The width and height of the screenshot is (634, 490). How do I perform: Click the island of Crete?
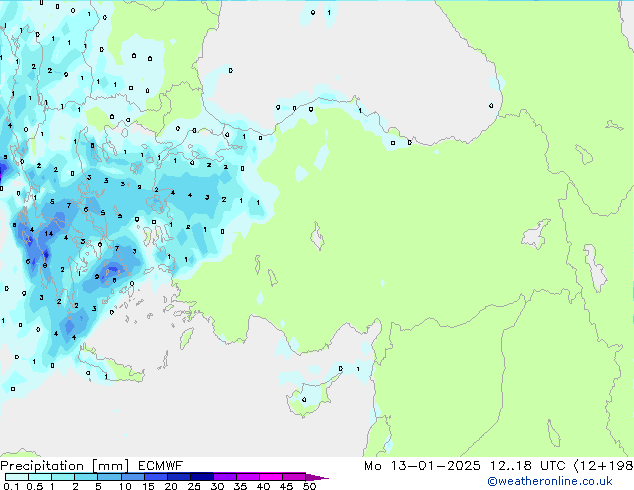coord(110,372)
